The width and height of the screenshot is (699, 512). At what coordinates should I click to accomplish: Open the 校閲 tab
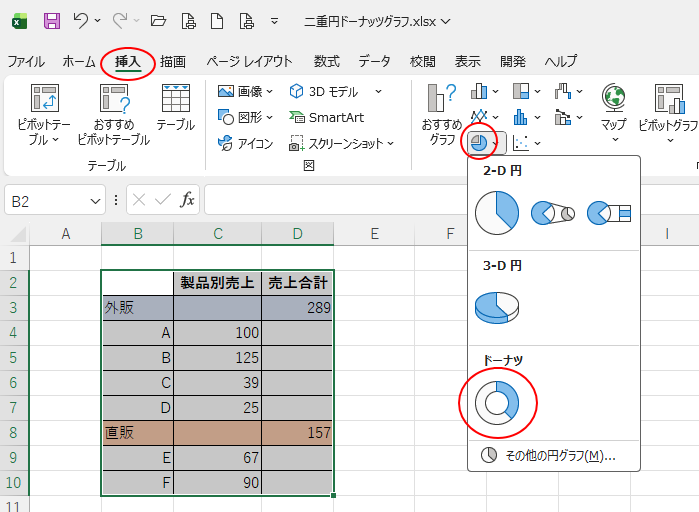click(x=423, y=61)
